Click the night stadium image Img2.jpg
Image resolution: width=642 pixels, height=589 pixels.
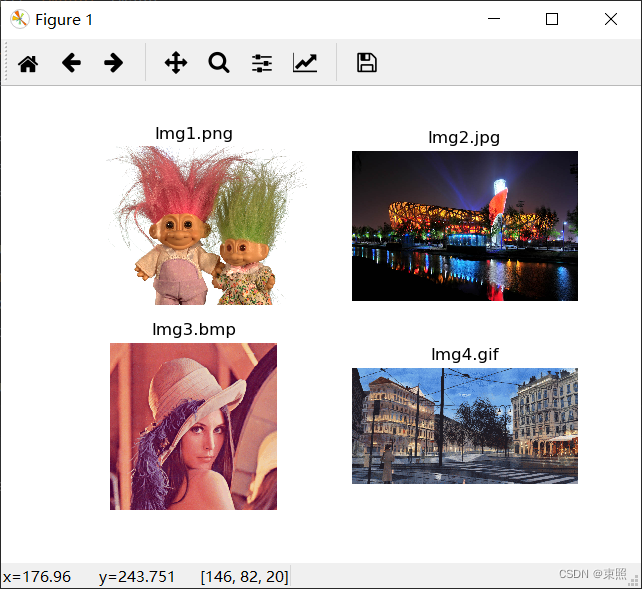click(x=465, y=226)
